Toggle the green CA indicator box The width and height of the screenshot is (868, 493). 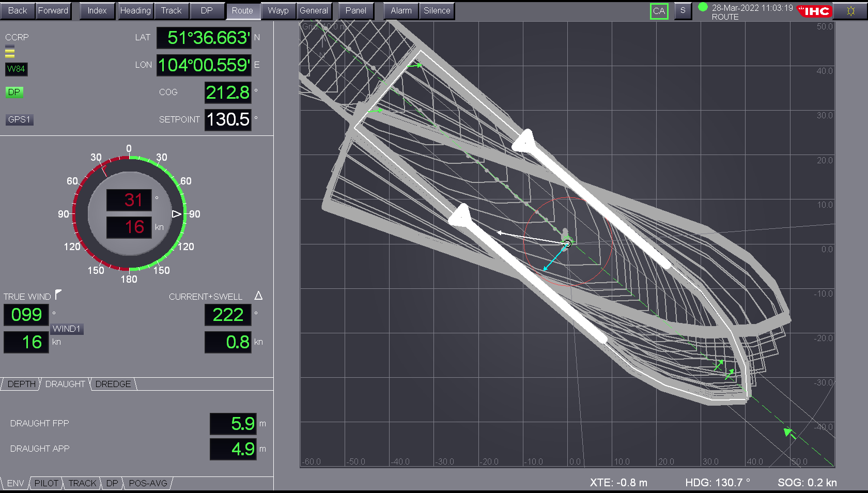click(659, 11)
